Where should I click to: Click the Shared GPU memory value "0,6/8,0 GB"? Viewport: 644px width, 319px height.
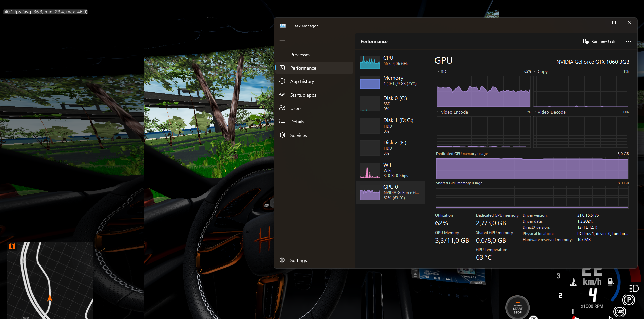click(491, 240)
